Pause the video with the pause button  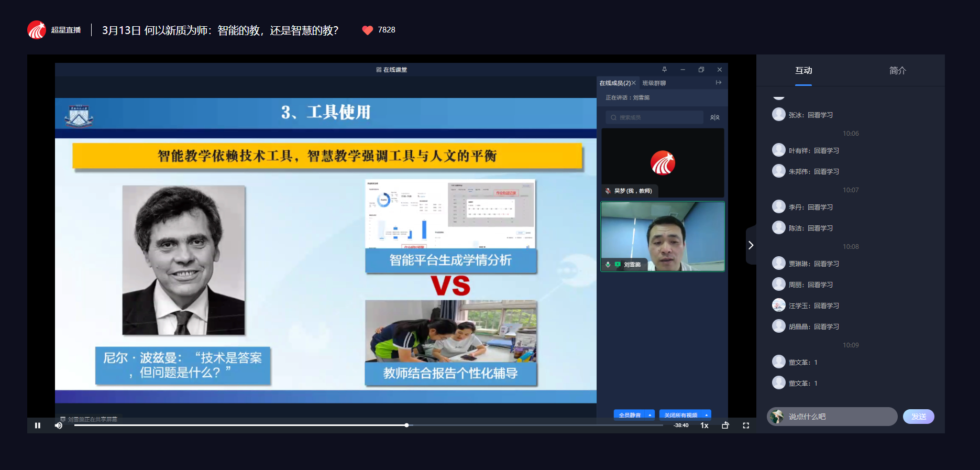click(38, 425)
